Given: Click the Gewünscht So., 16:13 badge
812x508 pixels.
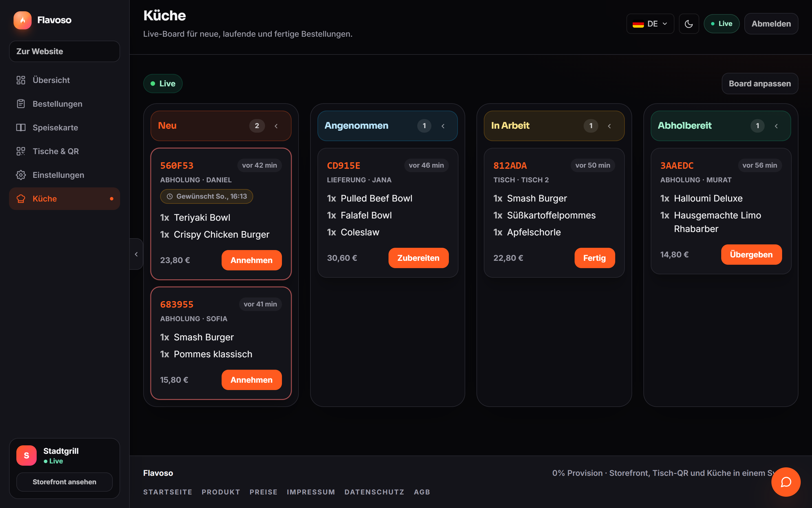Looking at the screenshot, I should 206,196.
